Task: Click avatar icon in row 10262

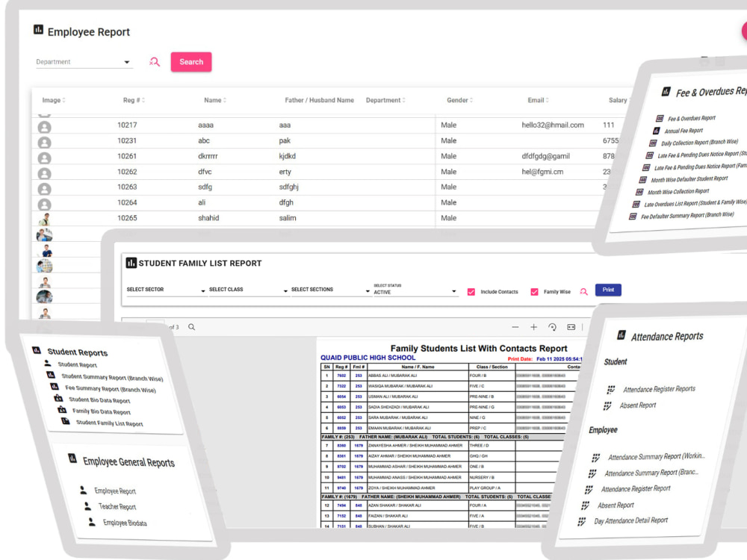Action: coord(44,173)
